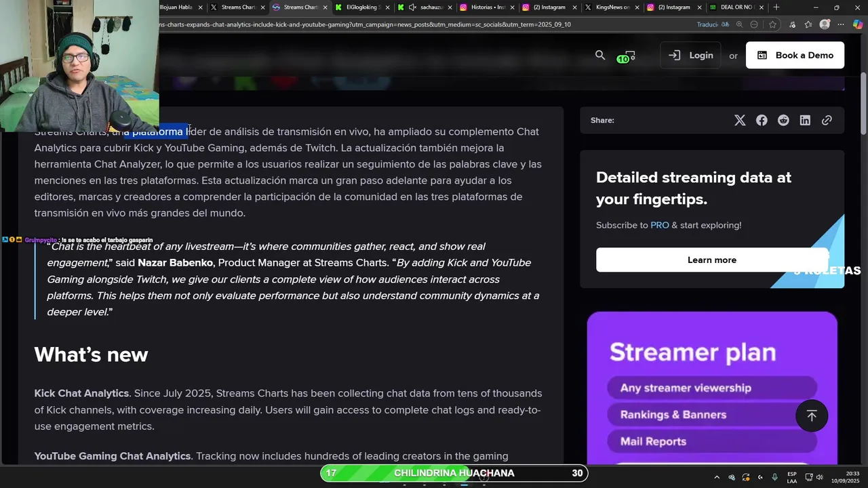Click the Traducir translate icon in the address bar
This screenshot has width=868, height=488.
click(x=713, y=24)
